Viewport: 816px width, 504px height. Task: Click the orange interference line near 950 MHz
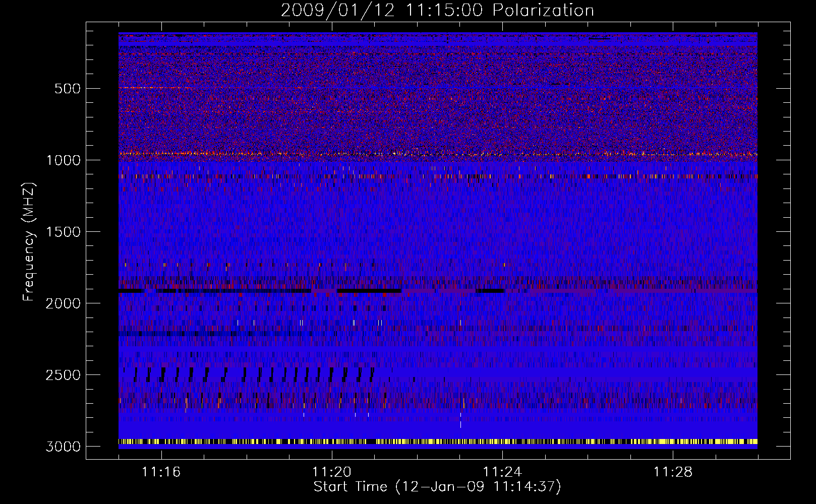click(438, 153)
